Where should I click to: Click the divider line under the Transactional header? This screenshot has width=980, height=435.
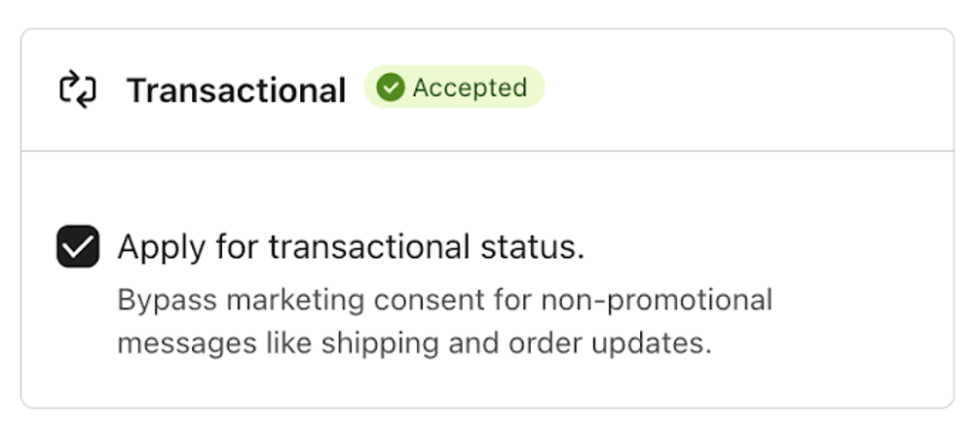point(487,151)
